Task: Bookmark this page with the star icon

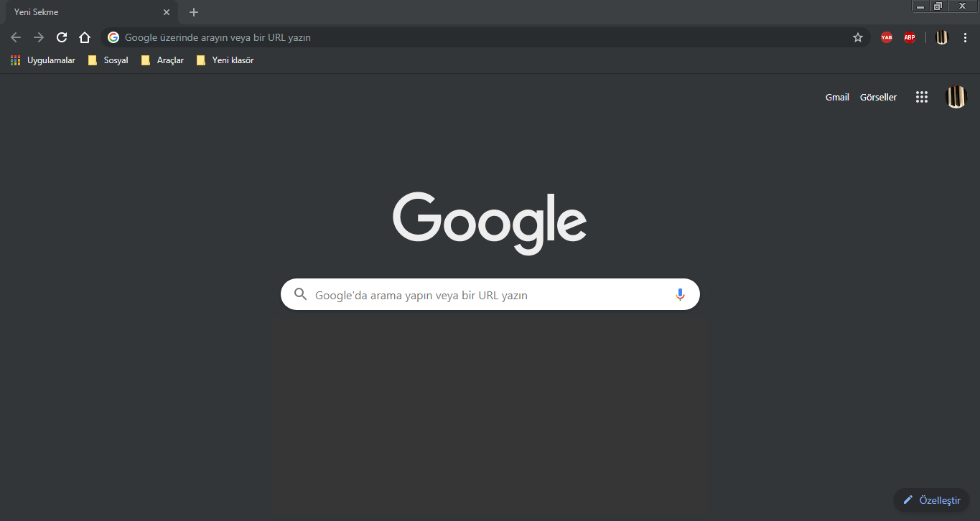Action: [x=858, y=37]
